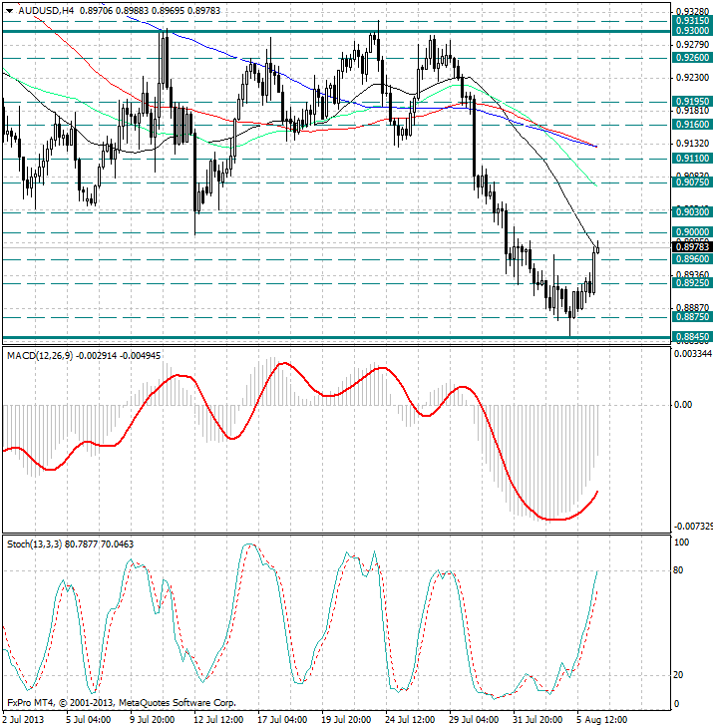Click the Stochastic 20 level label

678,674
